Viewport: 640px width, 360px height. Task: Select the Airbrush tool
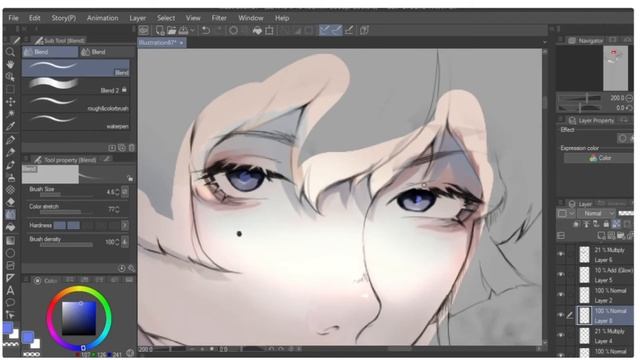click(10, 178)
